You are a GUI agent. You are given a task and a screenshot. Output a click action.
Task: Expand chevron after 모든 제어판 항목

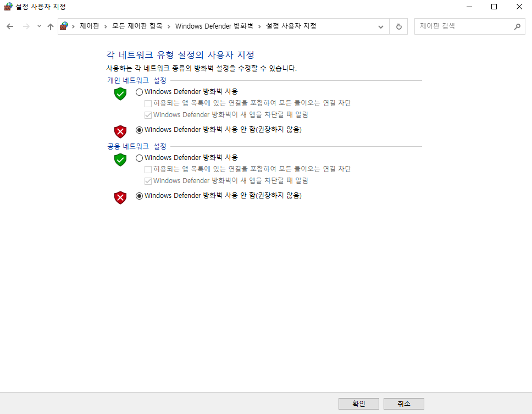coord(169,26)
